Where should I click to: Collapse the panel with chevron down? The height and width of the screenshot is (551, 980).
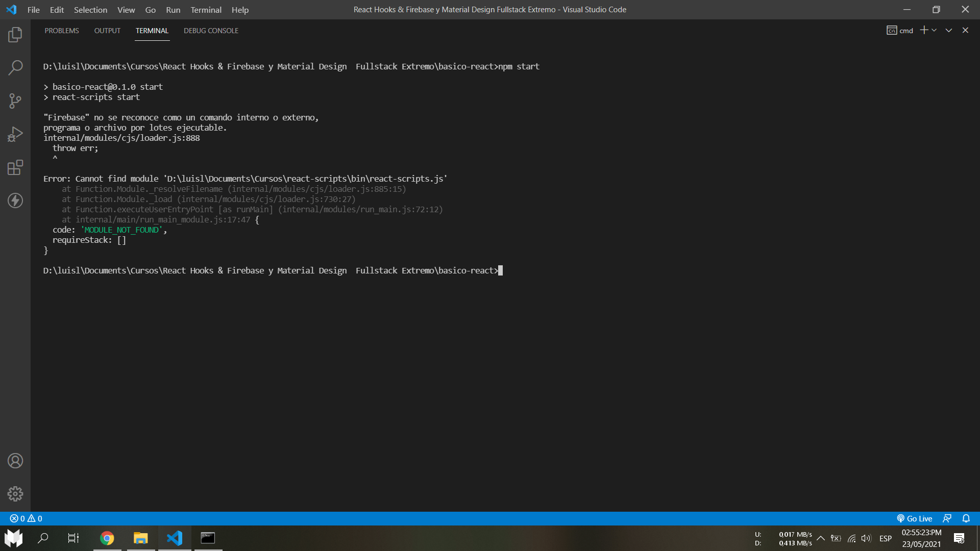click(949, 30)
